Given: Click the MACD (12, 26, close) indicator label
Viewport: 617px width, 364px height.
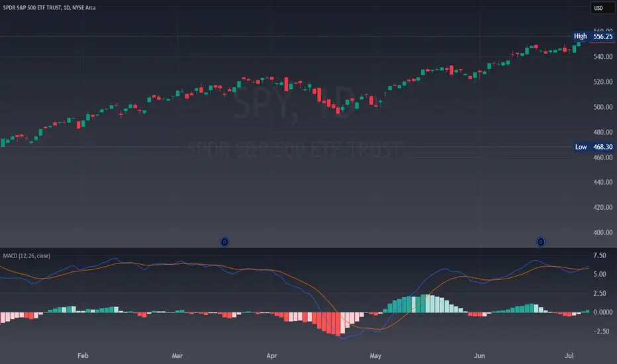Looking at the screenshot, I should [26, 255].
